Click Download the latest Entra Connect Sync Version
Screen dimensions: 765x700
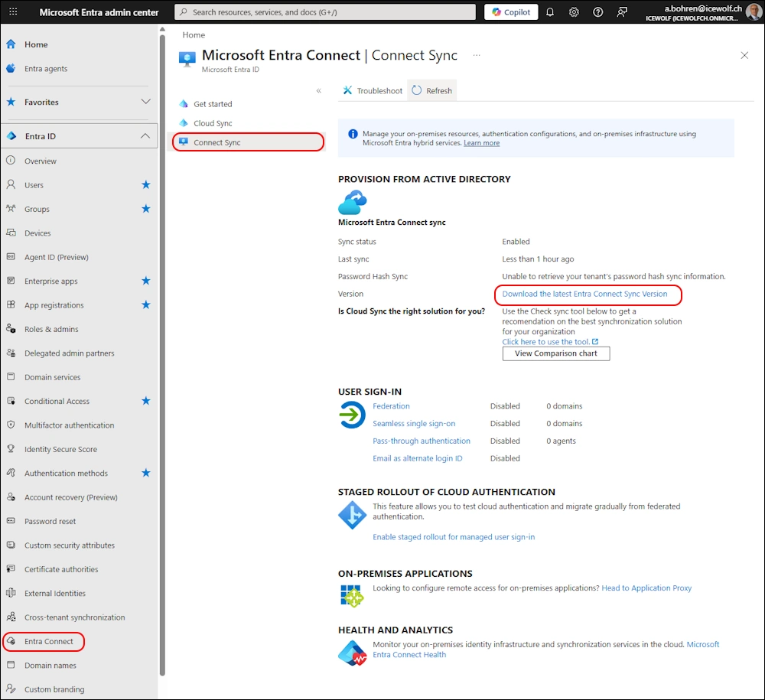point(584,294)
